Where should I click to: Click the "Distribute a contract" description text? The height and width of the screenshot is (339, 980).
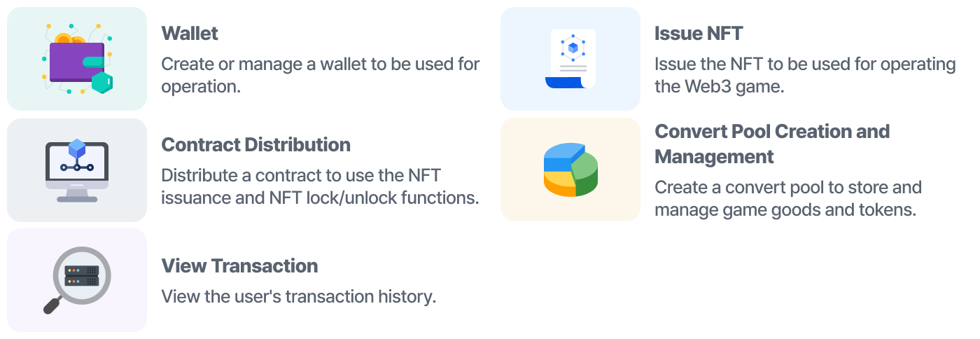[321, 186]
